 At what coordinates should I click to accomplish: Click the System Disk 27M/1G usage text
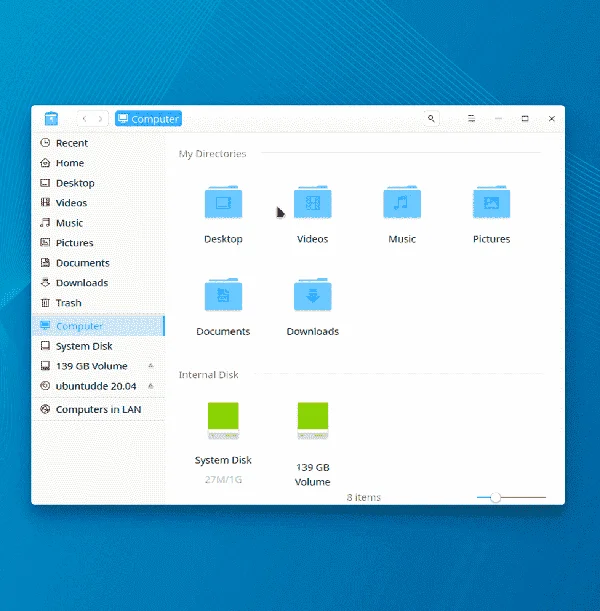point(223,479)
